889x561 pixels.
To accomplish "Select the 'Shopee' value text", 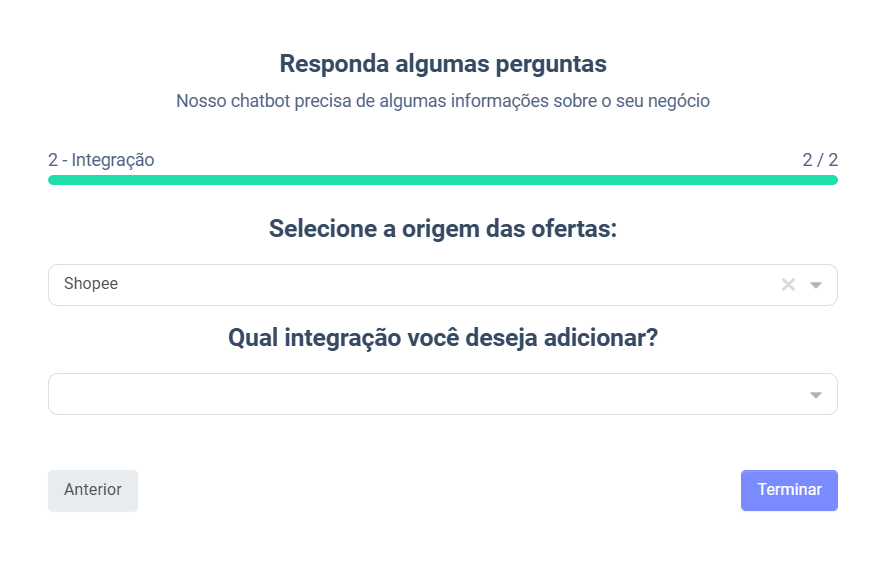I will pos(91,284).
